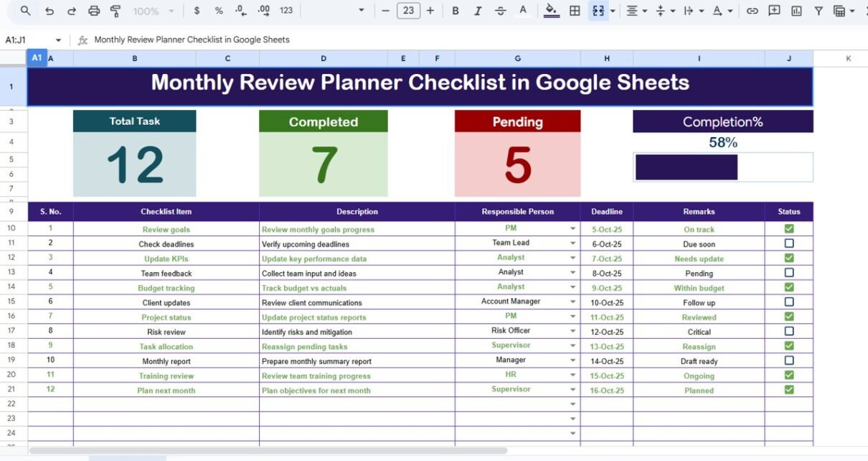This screenshot has height=461, width=868.
Task: Open the Responsible Person dropdown for Team feedback
Action: (x=572, y=273)
